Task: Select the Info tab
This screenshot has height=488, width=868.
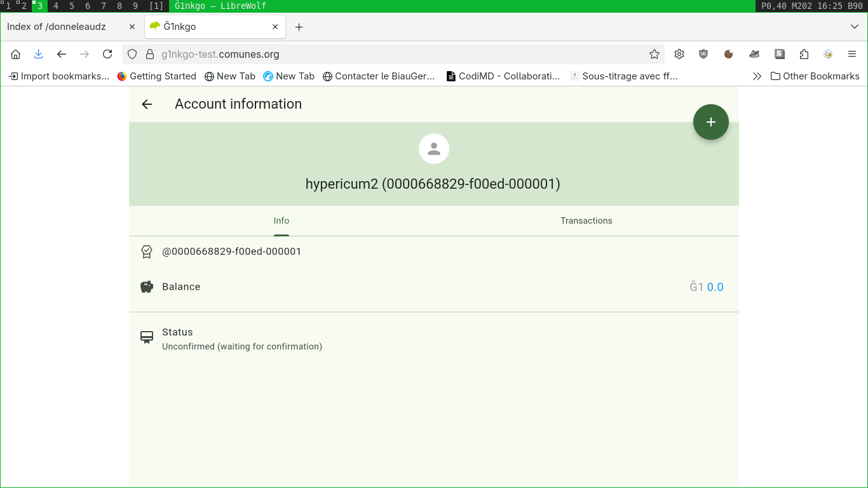Action: tap(281, 220)
